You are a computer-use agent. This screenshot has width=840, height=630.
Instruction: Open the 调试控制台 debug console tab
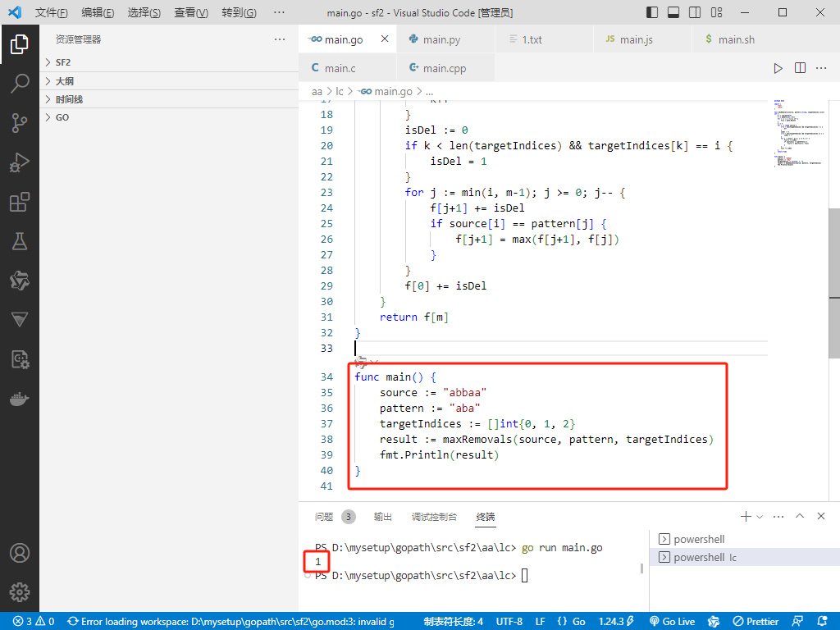coord(434,517)
